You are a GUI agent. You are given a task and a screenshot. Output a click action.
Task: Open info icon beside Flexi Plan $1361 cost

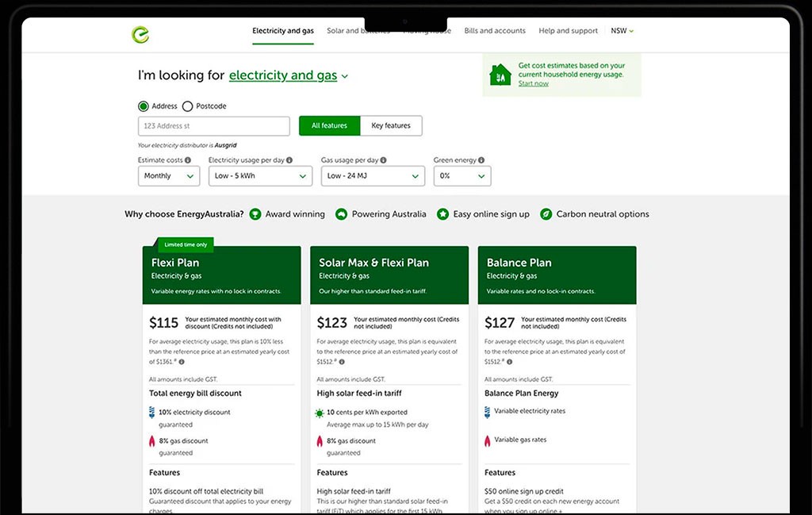(x=182, y=362)
